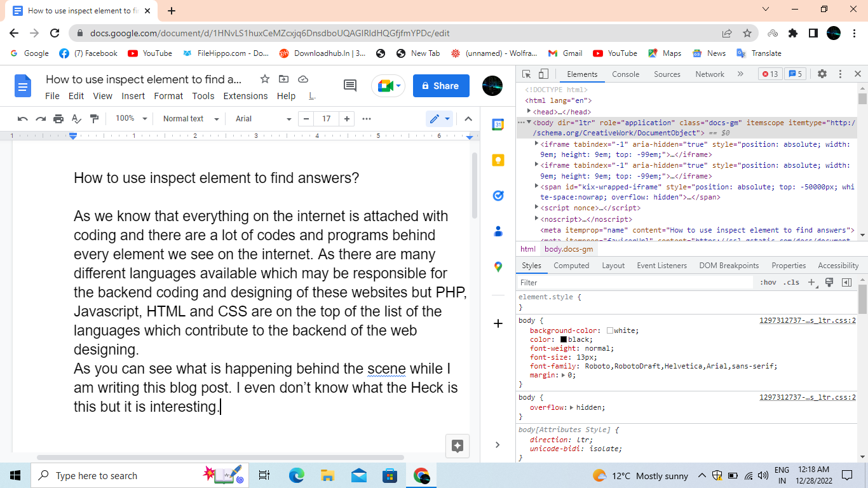
Task: Increase font size with plus button
Action: (x=346, y=119)
